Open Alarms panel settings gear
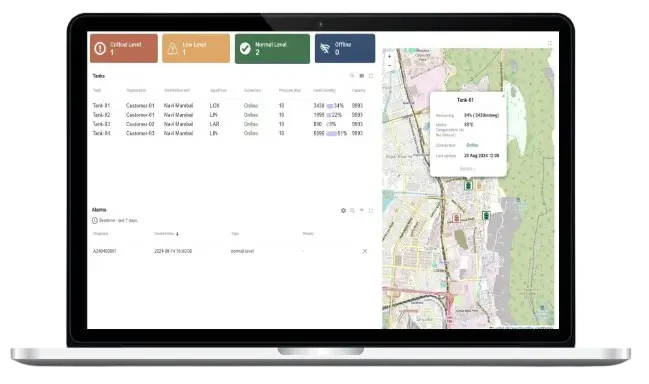The height and width of the screenshot is (384, 649). (343, 211)
